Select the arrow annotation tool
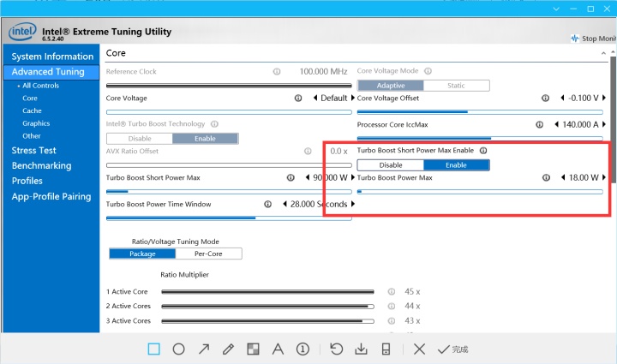The height and width of the screenshot is (364, 617). (x=204, y=349)
